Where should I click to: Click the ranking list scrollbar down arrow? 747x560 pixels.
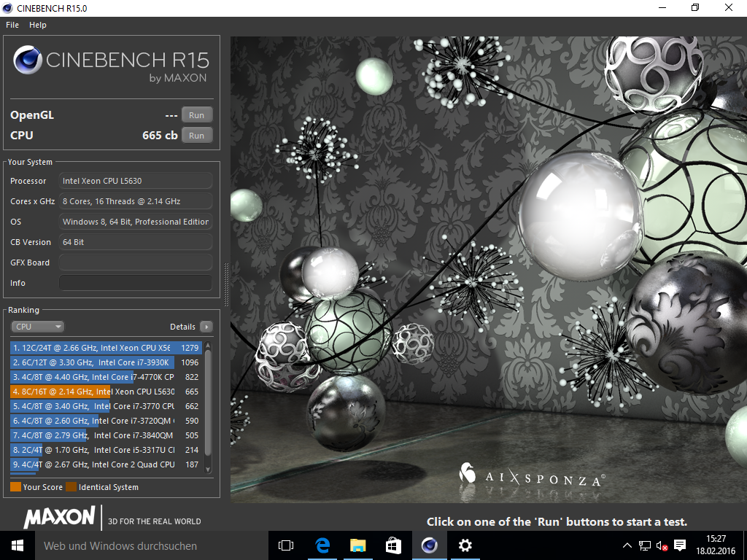[x=208, y=470]
